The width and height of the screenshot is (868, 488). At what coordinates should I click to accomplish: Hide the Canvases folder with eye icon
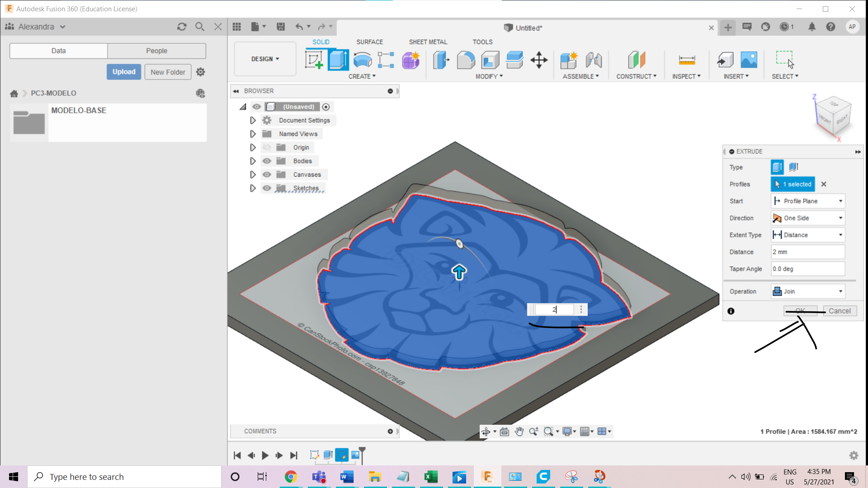click(267, 174)
